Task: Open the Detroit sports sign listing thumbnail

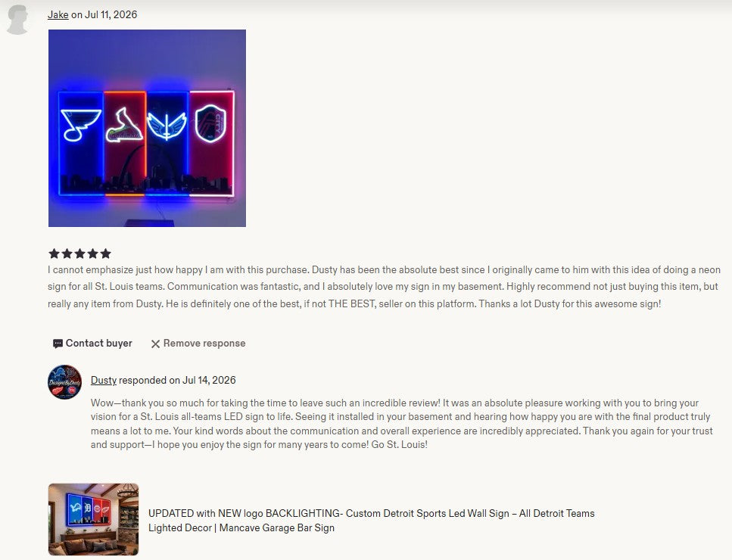Action: pos(93,519)
